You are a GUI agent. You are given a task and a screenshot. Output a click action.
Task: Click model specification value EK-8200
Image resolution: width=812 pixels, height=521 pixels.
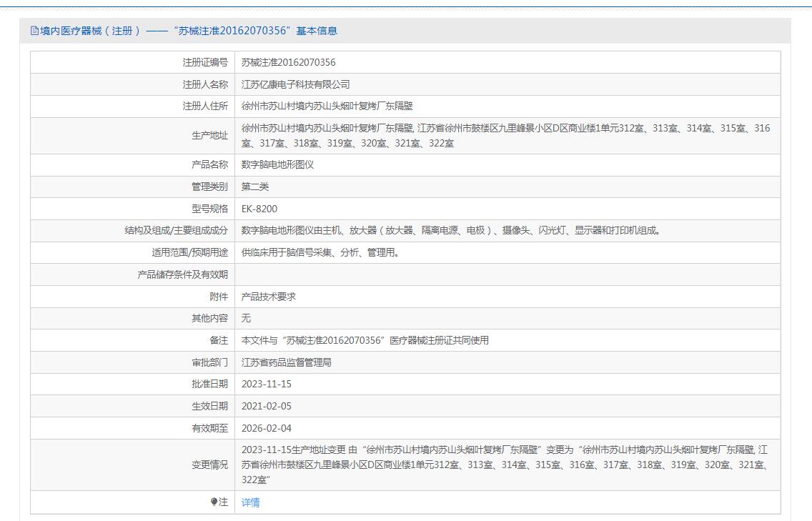(259, 209)
